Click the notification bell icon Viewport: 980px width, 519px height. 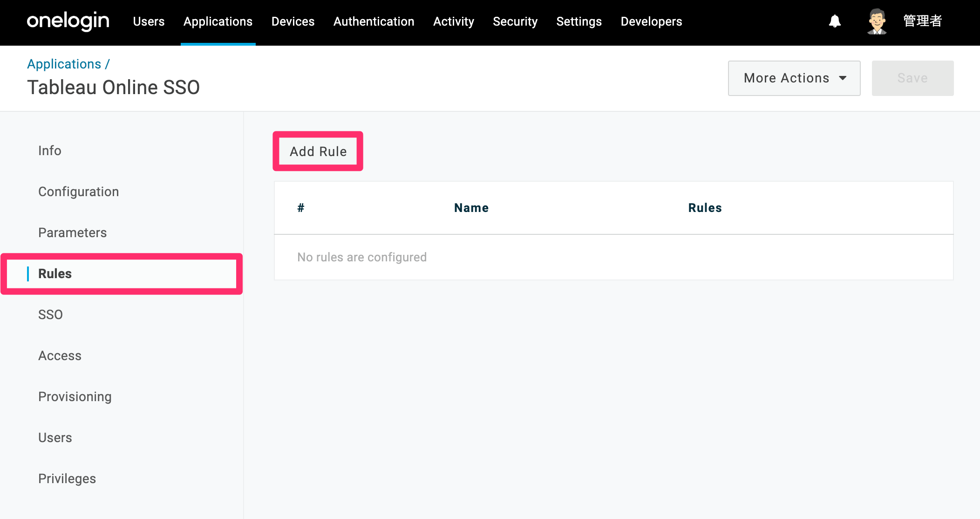(x=835, y=21)
